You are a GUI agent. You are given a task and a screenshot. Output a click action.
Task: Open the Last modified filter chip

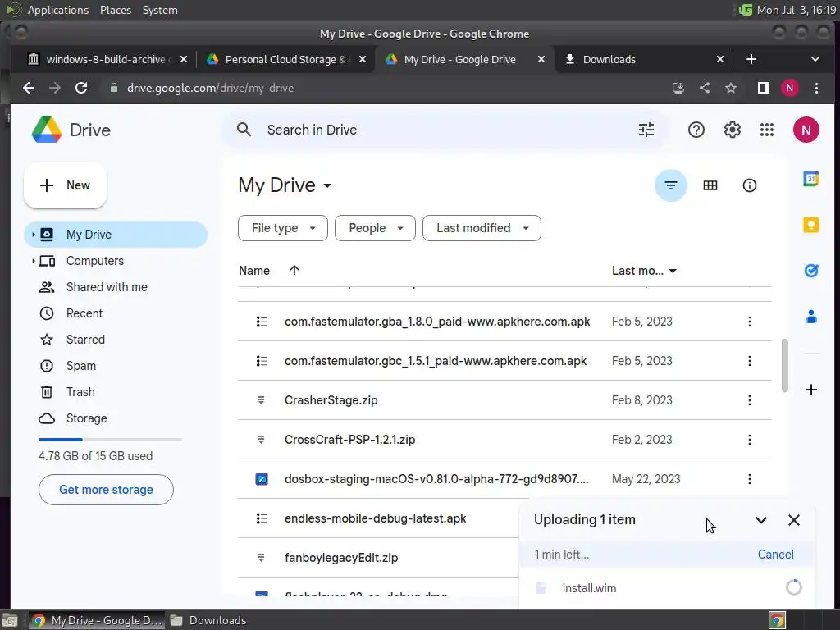coord(482,228)
